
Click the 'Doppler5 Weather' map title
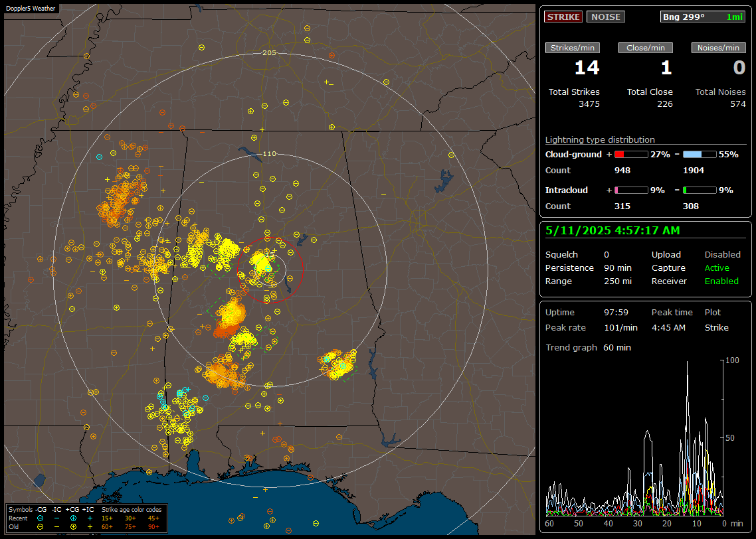tap(31, 9)
